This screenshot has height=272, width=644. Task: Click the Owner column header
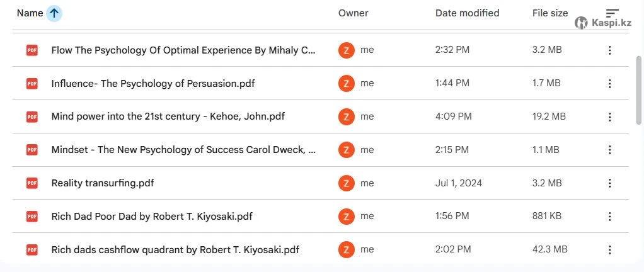point(353,13)
